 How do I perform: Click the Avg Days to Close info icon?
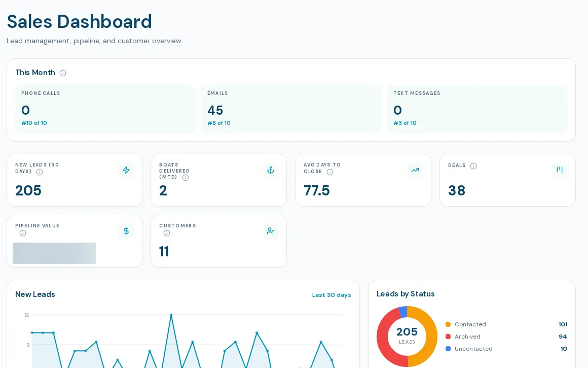tap(330, 172)
